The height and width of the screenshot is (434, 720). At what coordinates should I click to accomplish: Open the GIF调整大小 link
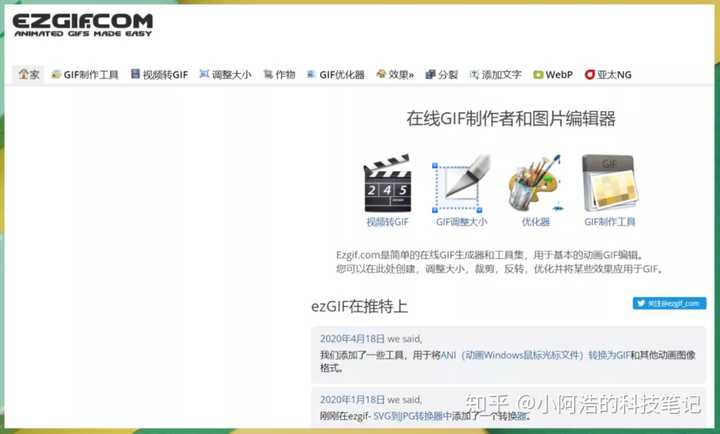(461, 222)
